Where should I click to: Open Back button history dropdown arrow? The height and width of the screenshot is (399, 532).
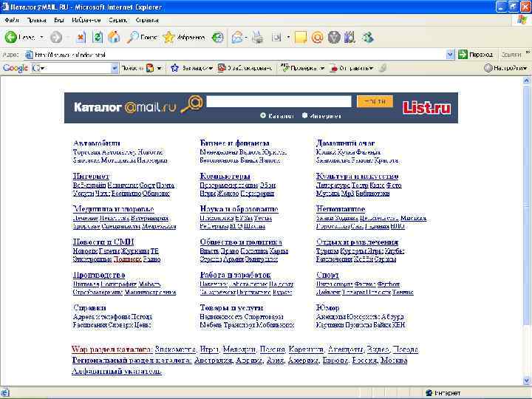41,38
